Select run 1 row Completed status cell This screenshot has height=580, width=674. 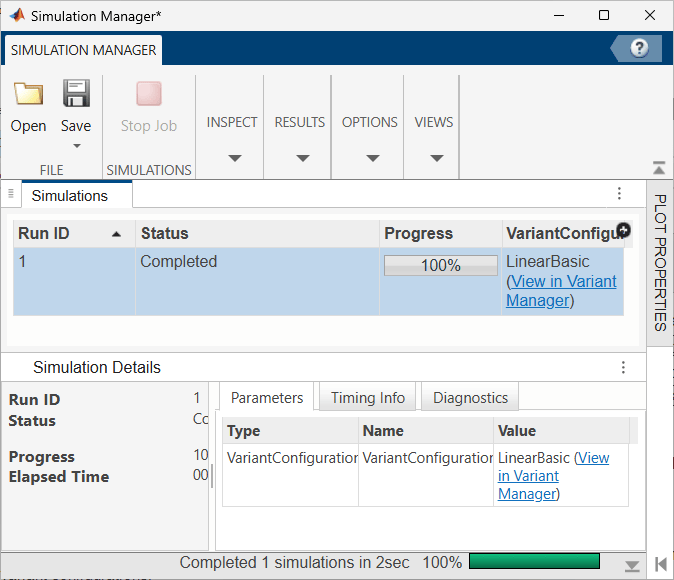[257, 281]
